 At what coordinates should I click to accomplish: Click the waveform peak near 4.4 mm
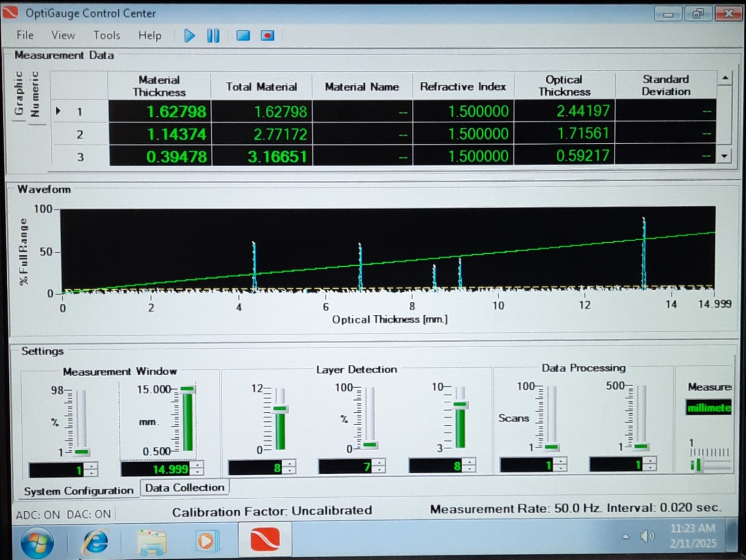pos(254,266)
